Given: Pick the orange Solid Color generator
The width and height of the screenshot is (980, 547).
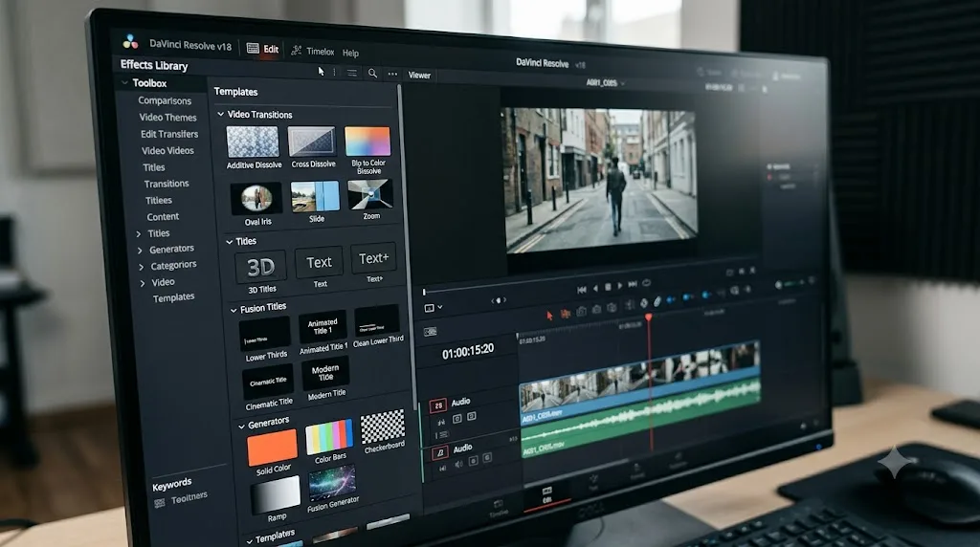Looking at the screenshot, I should coord(273,448).
